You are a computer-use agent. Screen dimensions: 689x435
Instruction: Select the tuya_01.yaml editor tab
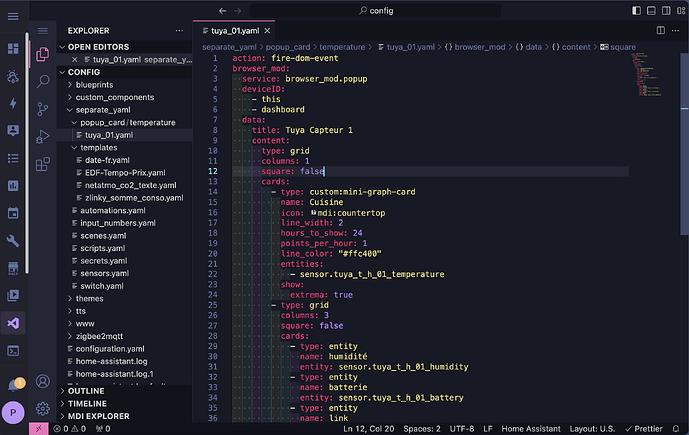pos(236,31)
